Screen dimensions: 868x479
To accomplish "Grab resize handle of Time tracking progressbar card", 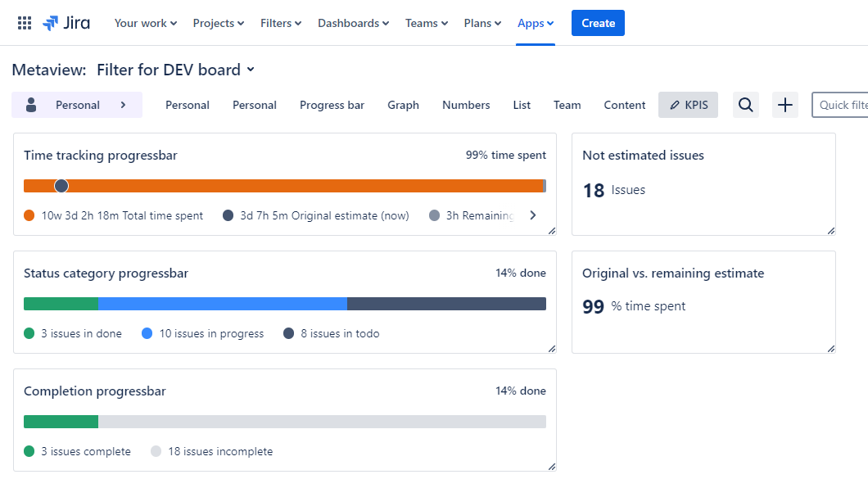I will pos(551,231).
